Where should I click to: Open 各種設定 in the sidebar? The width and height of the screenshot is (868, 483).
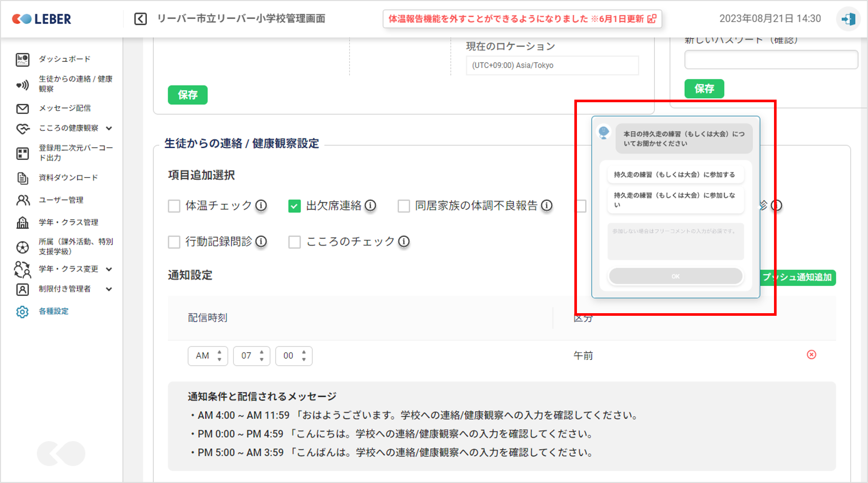tap(53, 311)
